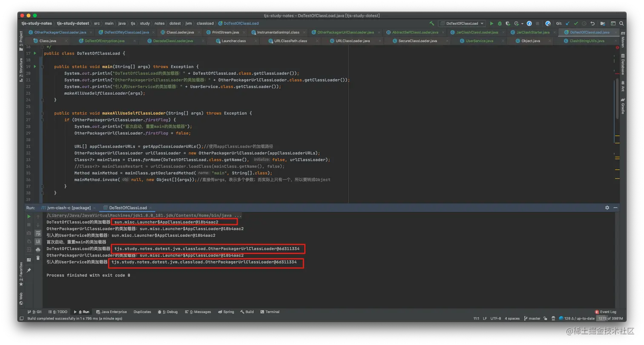The image size is (644, 345).
Task: Open the 1: Project tool window
Action: tap(21, 40)
